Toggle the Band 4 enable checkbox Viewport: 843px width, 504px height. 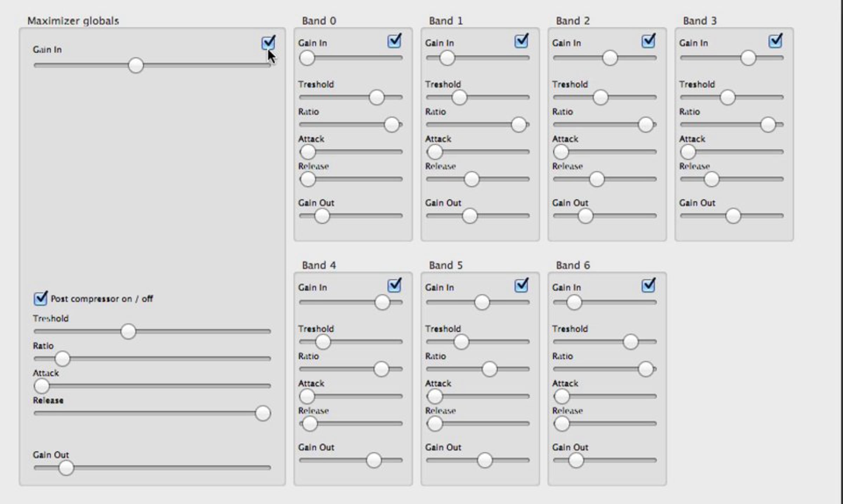[394, 286]
